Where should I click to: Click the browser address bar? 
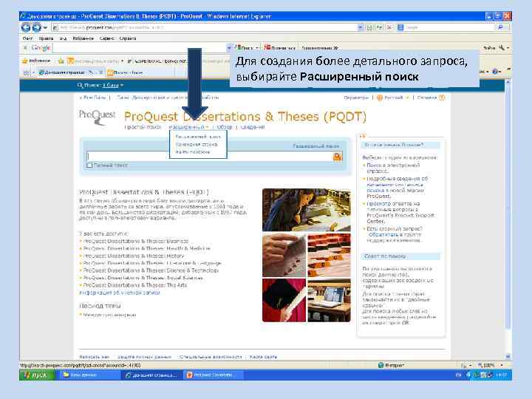[205, 27]
